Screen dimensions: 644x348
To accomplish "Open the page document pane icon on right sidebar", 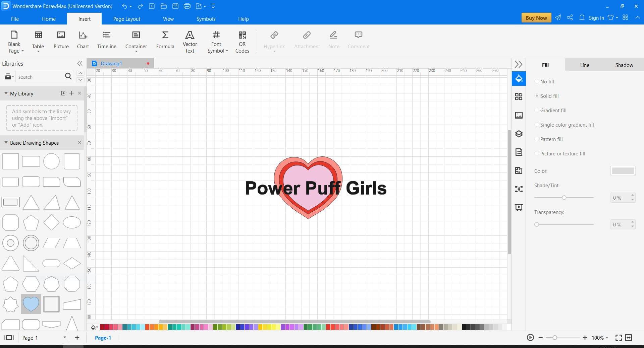I will click(x=519, y=152).
